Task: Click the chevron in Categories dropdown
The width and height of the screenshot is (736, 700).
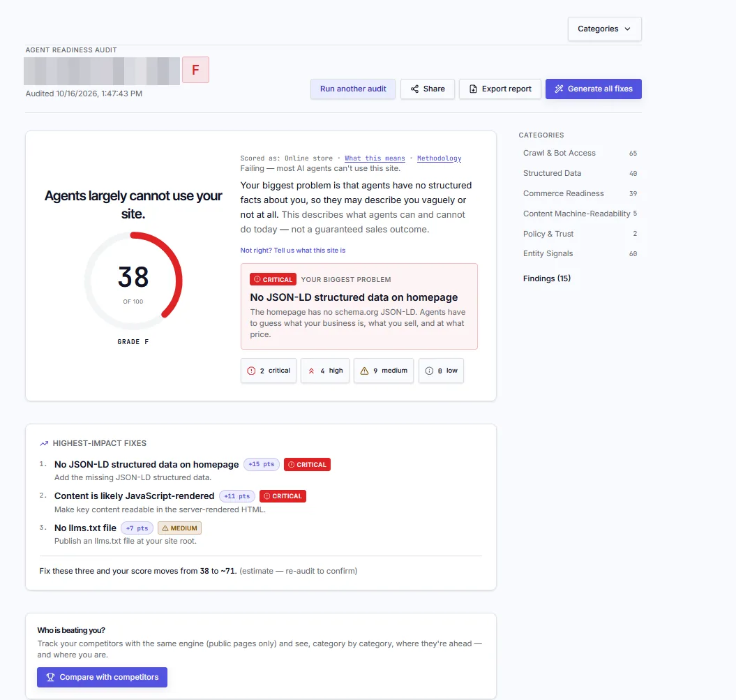Action: (x=628, y=29)
